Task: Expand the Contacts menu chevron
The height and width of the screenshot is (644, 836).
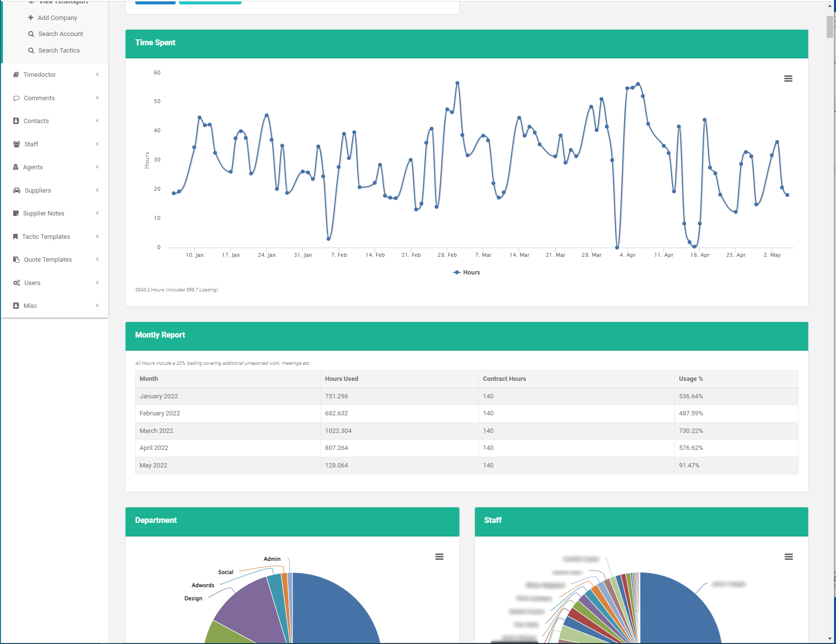Action: [x=97, y=121]
